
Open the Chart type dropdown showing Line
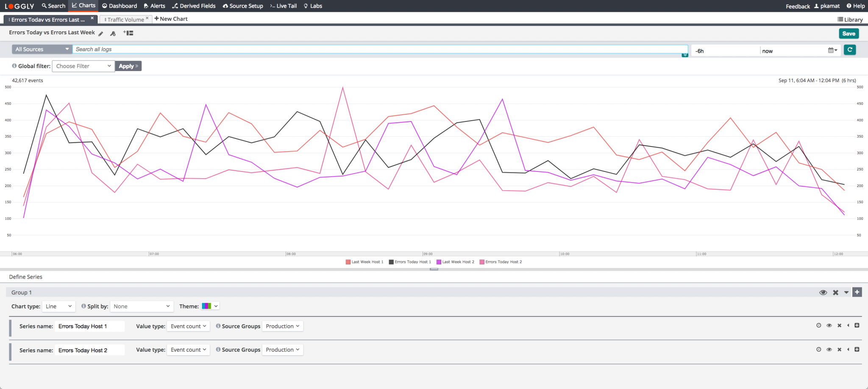click(58, 306)
